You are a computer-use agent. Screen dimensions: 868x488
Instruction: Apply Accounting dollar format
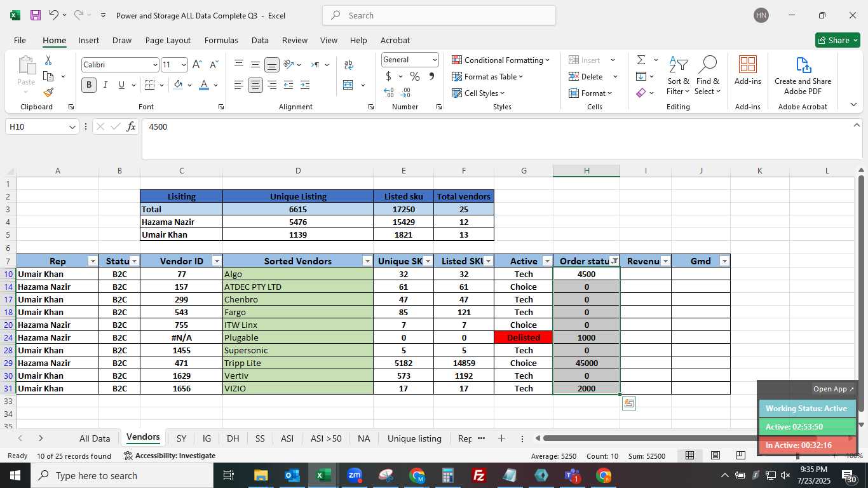(x=388, y=76)
